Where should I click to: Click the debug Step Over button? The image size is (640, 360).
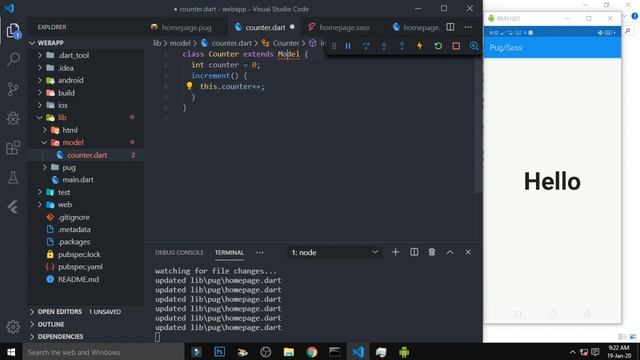click(x=366, y=46)
